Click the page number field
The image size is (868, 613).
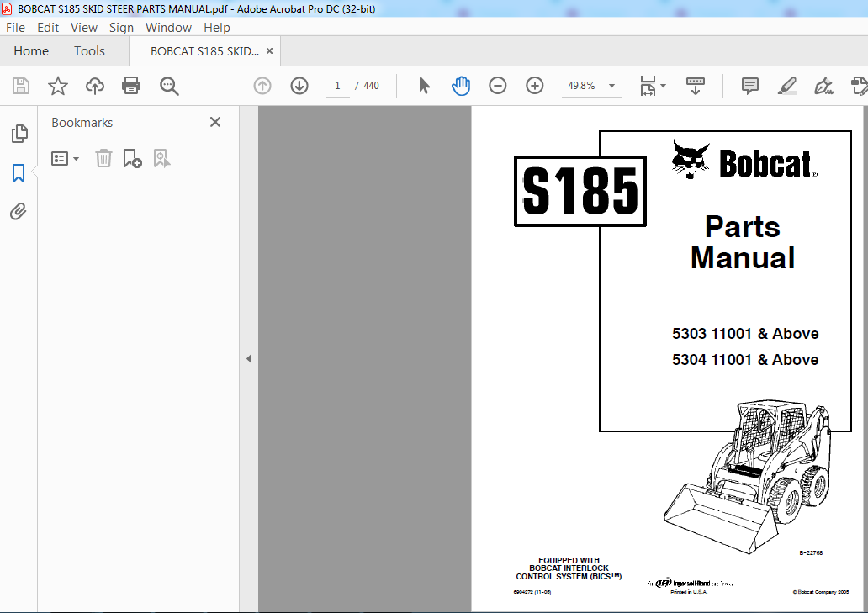click(337, 86)
